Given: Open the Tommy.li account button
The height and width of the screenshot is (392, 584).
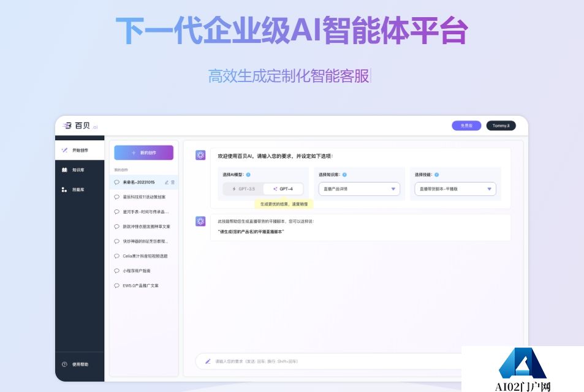Looking at the screenshot, I should tap(501, 126).
